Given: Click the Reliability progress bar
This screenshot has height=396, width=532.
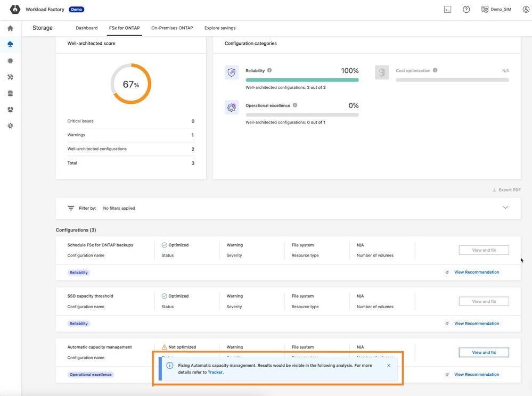Looking at the screenshot, I should 302,80.
